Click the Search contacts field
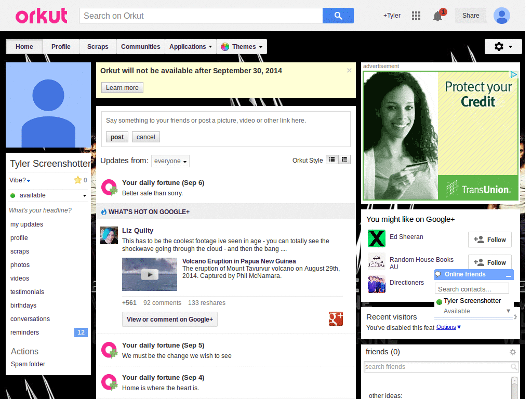 pos(472,289)
